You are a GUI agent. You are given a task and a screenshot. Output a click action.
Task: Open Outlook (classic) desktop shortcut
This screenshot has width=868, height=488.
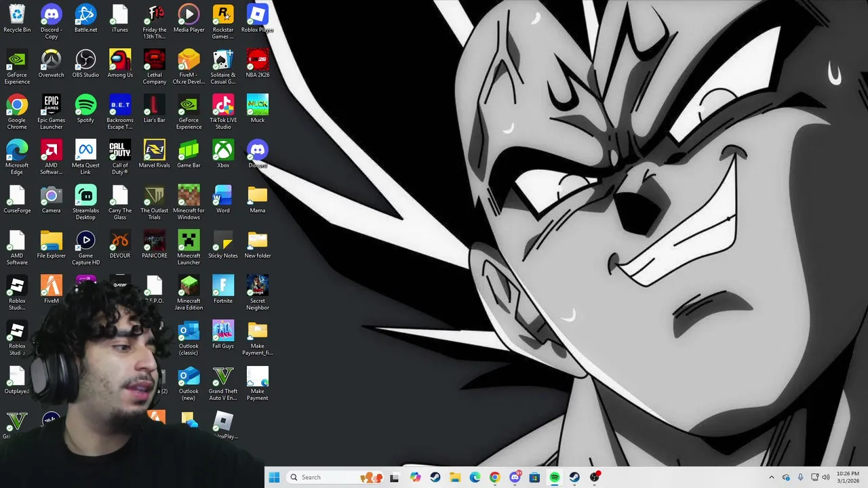pyautogui.click(x=189, y=339)
